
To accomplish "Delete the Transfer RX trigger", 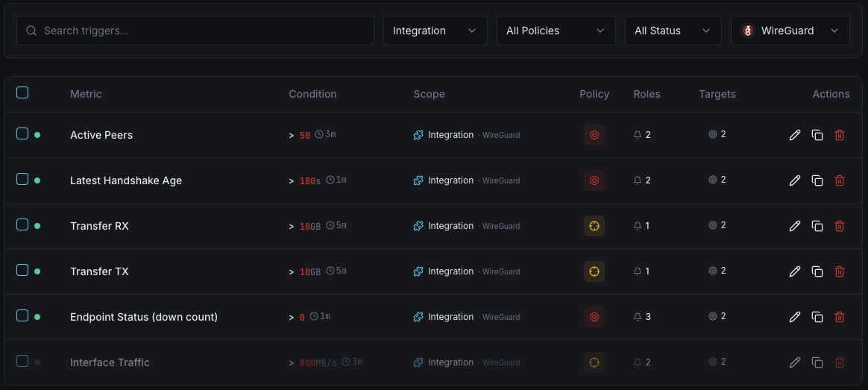I will (839, 226).
